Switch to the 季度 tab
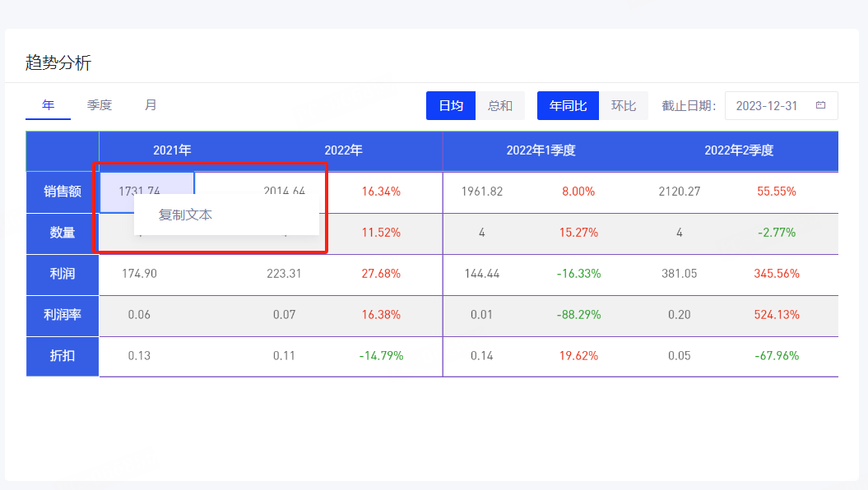 [x=100, y=105]
